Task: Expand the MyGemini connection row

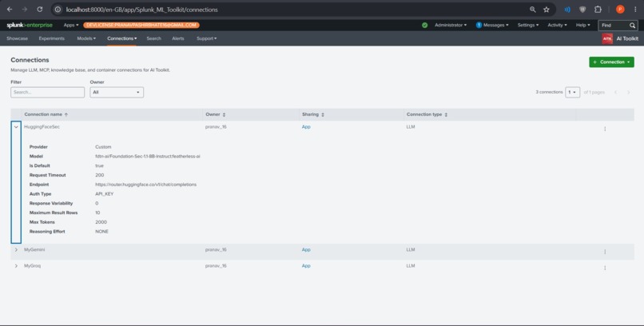Action: tap(16, 249)
